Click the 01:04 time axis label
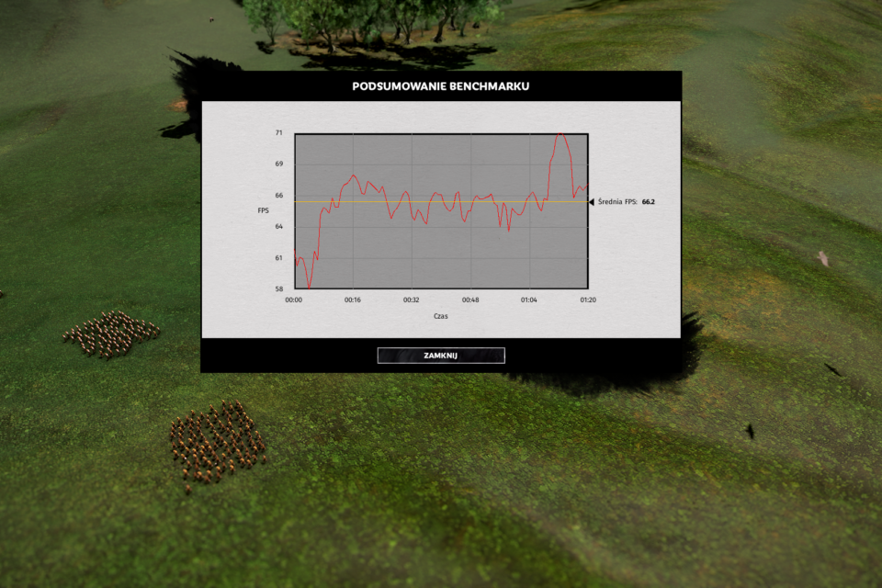Screen dimensions: 882x588 pyautogui.click(x=529, y=300)
